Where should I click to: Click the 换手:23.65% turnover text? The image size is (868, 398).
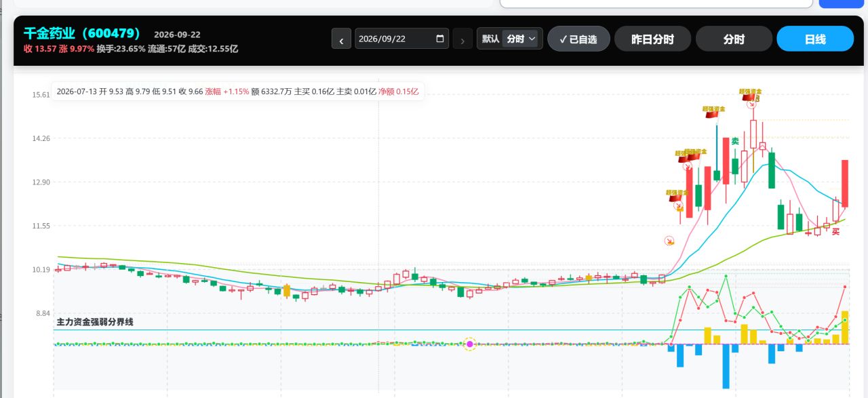point(121,49)
